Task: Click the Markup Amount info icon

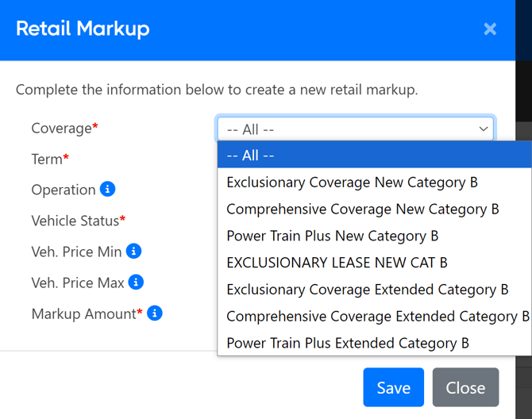Action: pyautogui.click(x=155, y=313)
